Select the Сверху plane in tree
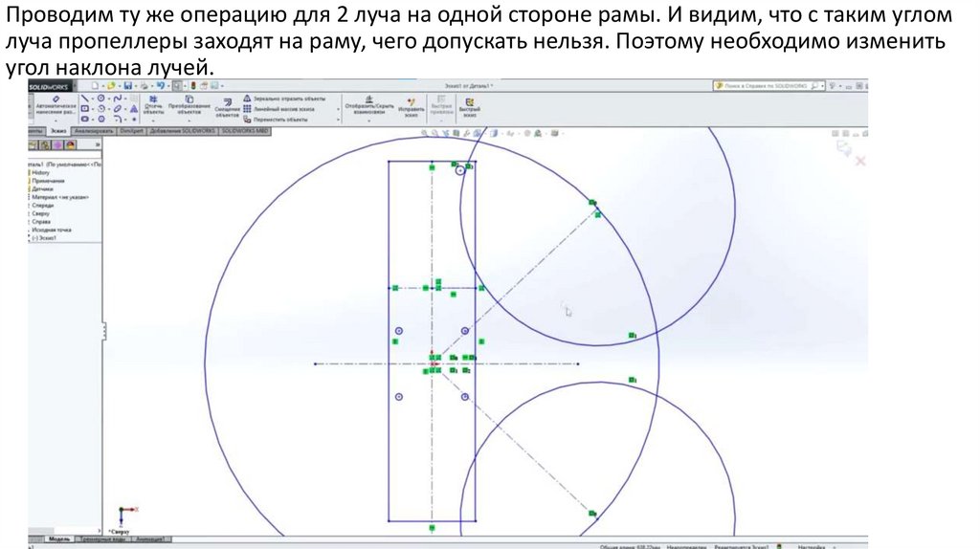Image resolution: width=980 pixels, height=549 pixels. [x=40, y=213]
